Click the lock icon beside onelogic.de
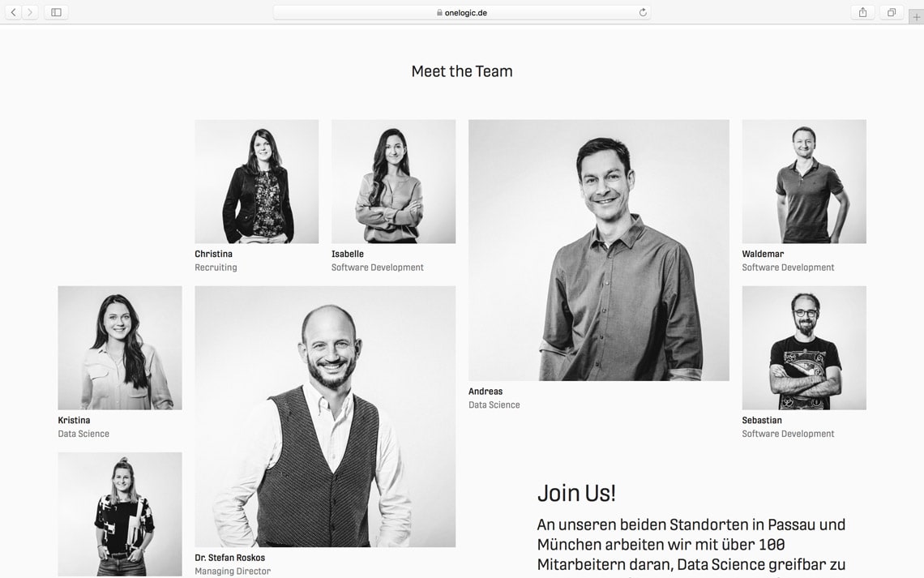Viewport: 924px width, 578px height. [x=439, y=12]
